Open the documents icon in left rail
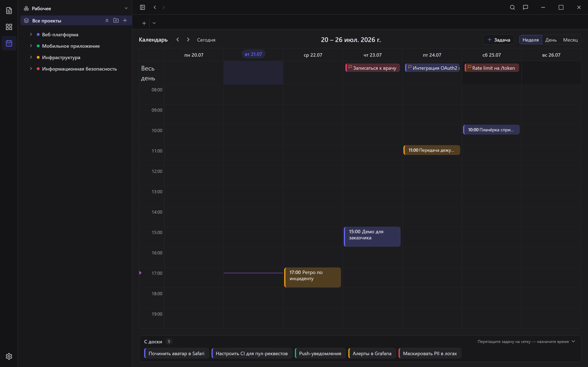The image size is (588, 367). tap(9, 10)
